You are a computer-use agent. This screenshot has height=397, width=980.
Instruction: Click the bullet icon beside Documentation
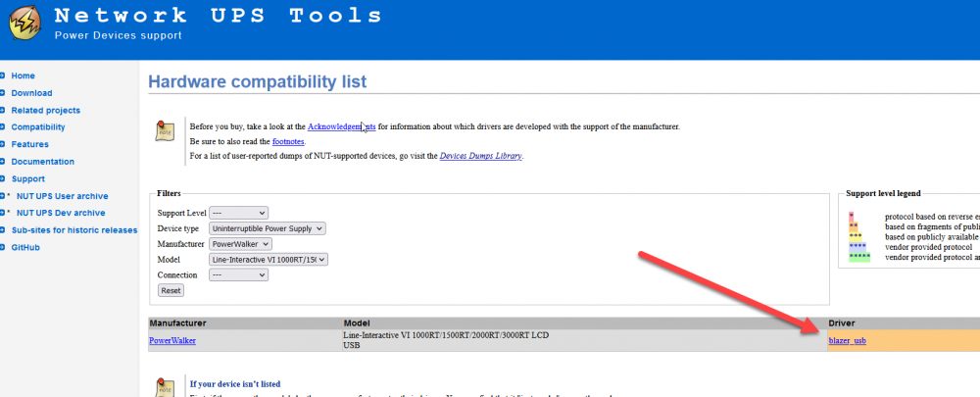[3, 162]
